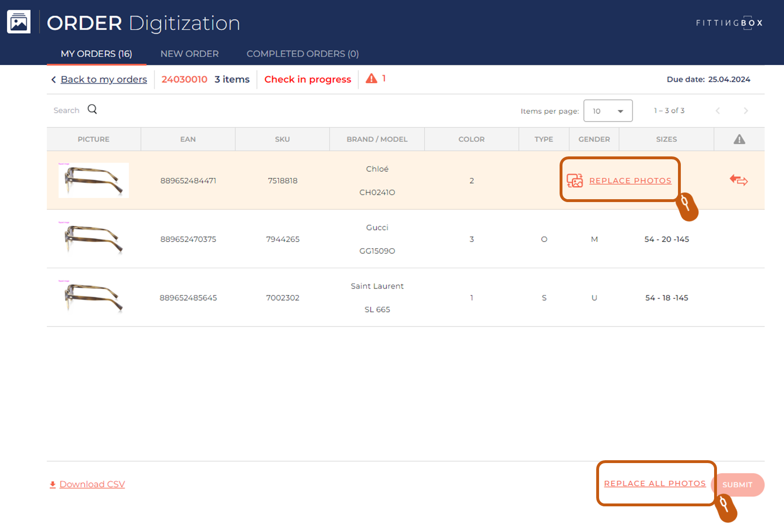784x532 pixels.
Task: Click the download arrow icon beside CSV
Action: [x=53, y=484]
